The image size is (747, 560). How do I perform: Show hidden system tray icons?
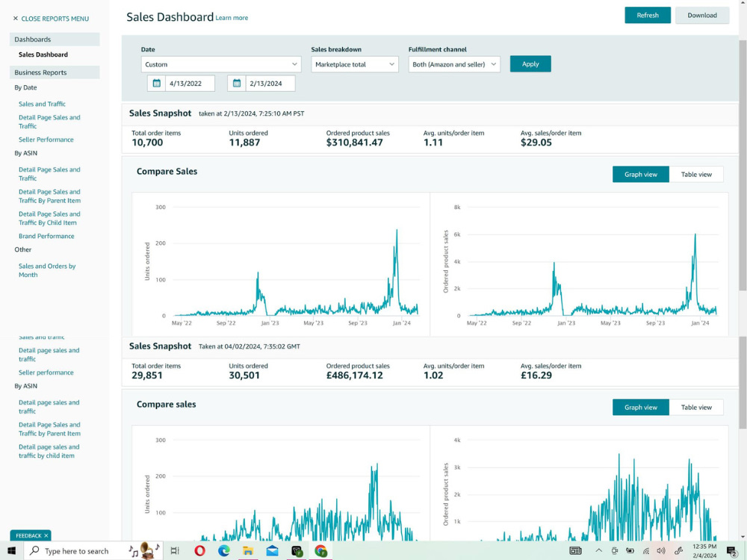pos(599,550)
